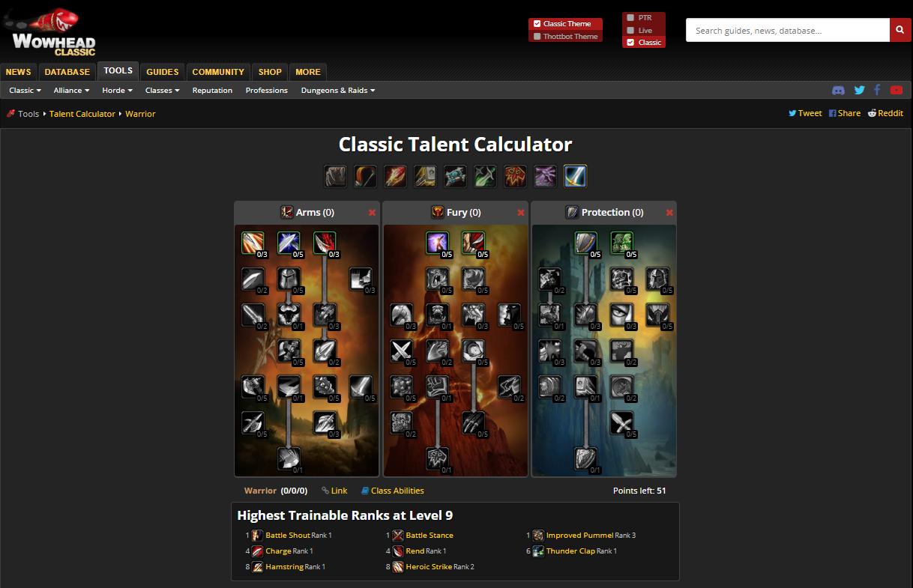The width and height of the screenshot is (913, 588).
Task: Reset the Protection tree with red X
Action: (x=669, y=213)
